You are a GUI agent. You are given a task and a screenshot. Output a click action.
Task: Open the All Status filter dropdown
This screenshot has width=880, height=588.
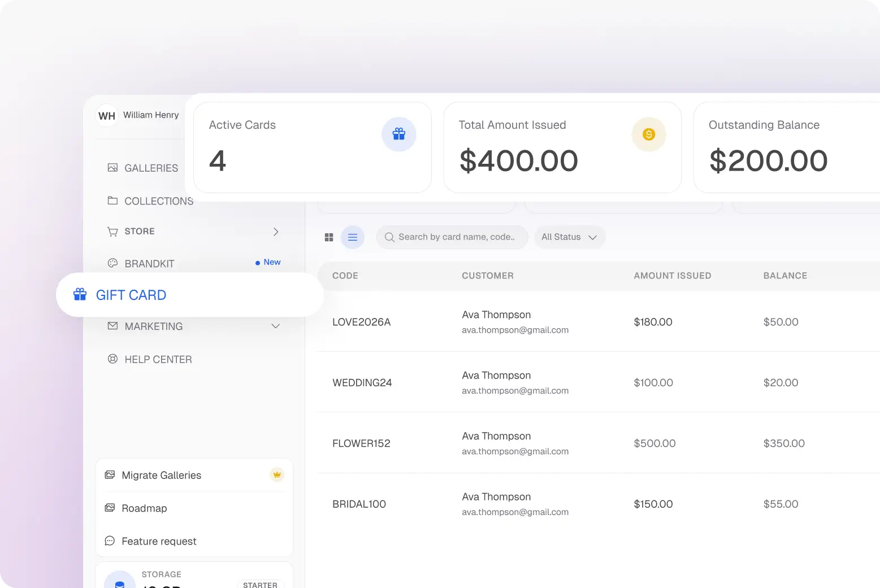click(x=570, y=237)
